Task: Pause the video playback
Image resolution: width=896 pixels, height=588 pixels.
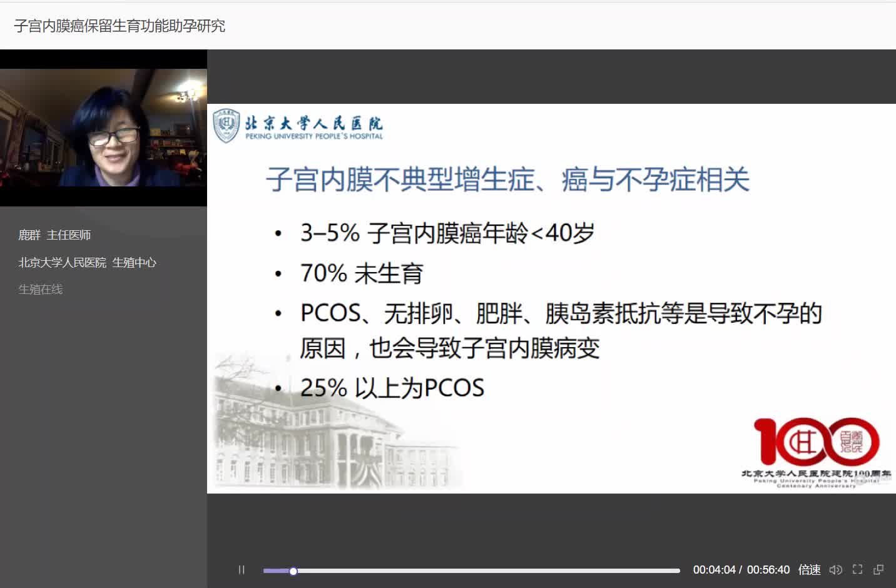Action: click(x=242, y=570)
